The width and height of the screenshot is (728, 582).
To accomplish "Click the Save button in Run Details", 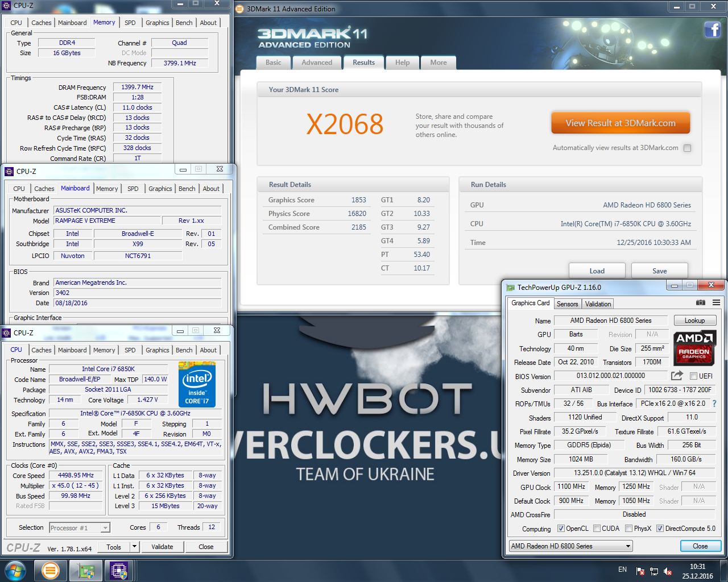I will pos(660,271).
